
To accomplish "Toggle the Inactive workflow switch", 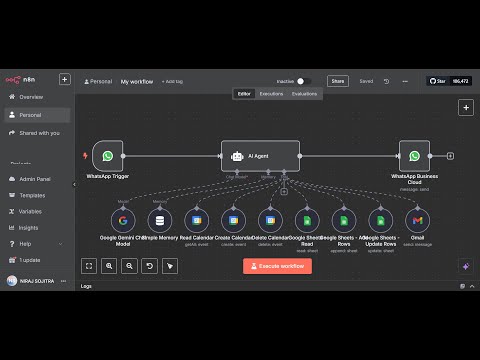I will [304, 81].
